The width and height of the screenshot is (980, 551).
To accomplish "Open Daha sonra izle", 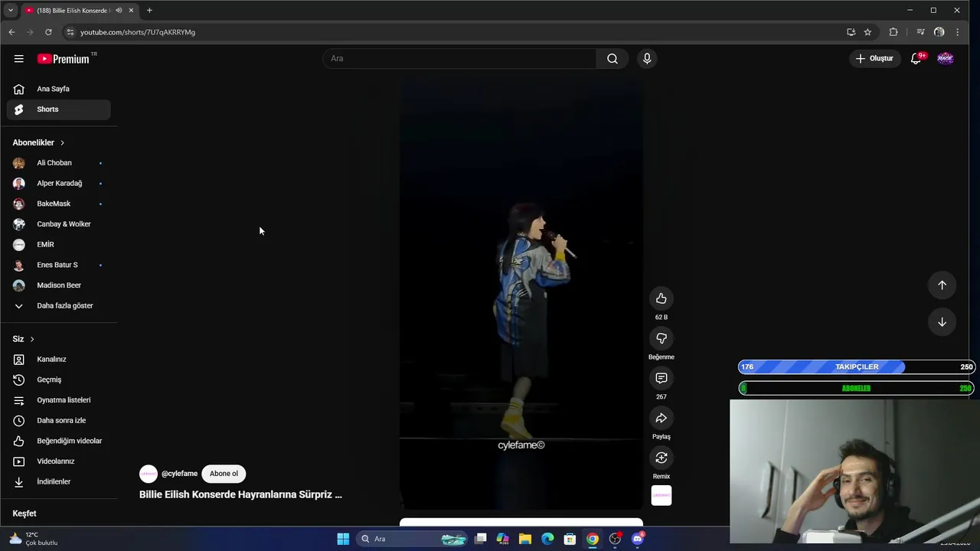I will coord(59,420).
